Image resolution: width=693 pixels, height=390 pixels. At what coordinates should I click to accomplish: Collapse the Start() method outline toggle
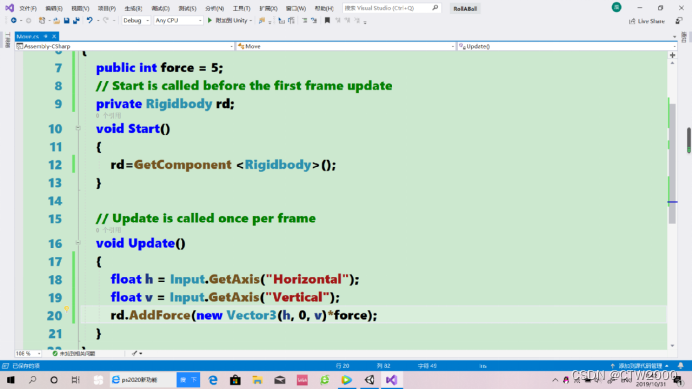tap(78, 128)
